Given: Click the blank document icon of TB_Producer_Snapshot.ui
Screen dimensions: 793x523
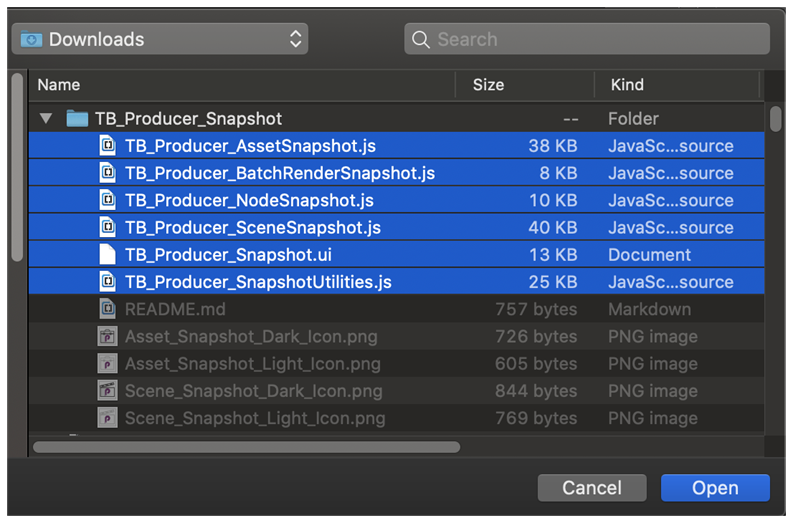Looking at the screenshot, I should point(107,254).
